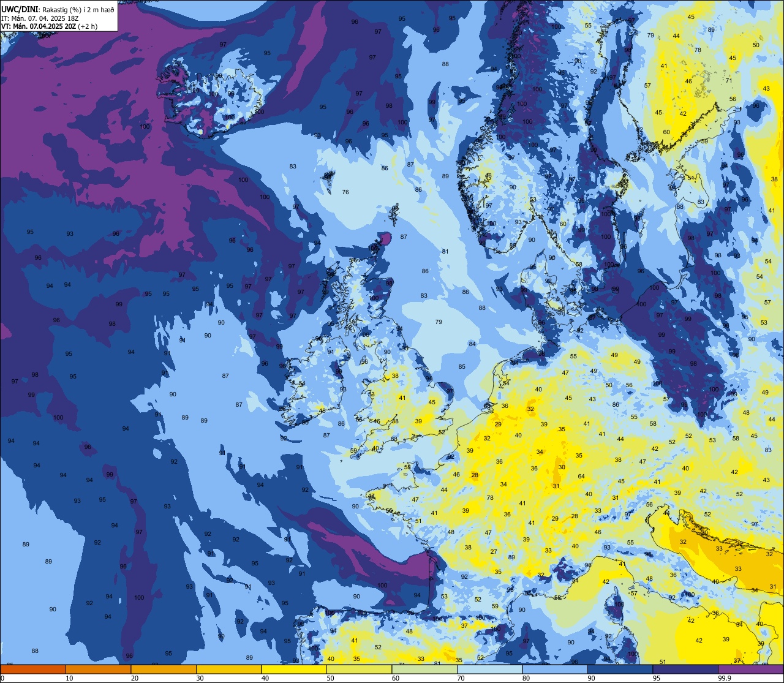The height and width of the screenshot is (683, 784).
Task: Click the purple legend swatch above 99.9
Action: pos(750,669)
